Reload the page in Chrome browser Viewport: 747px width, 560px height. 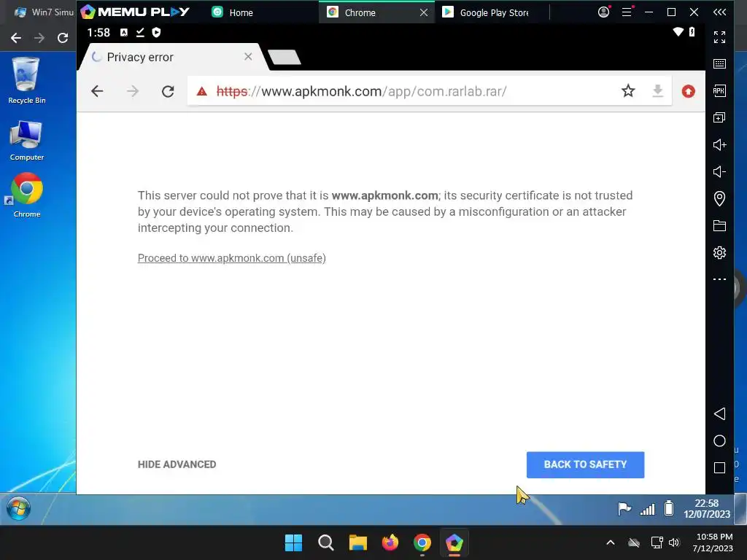168,91
